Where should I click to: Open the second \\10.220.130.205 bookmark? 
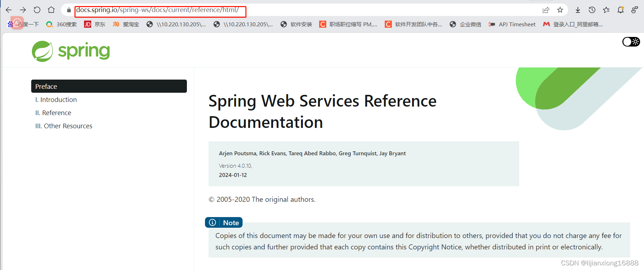pyautogui.click(x=243, y=24)
